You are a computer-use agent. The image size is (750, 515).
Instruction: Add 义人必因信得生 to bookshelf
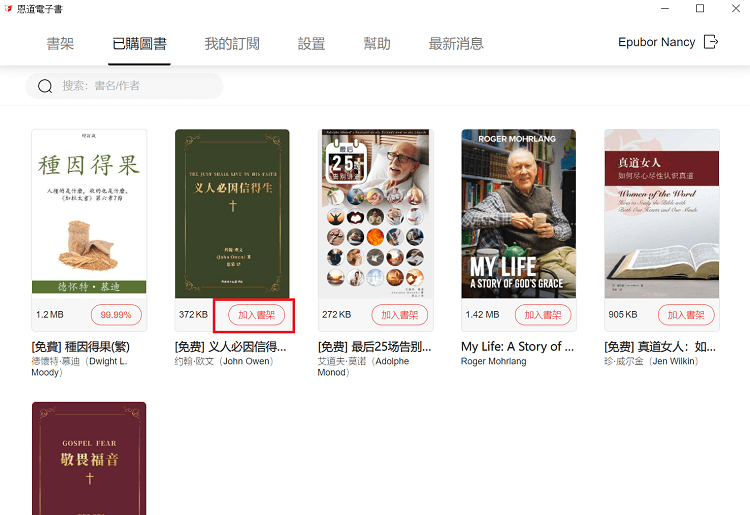coord(256,315)
